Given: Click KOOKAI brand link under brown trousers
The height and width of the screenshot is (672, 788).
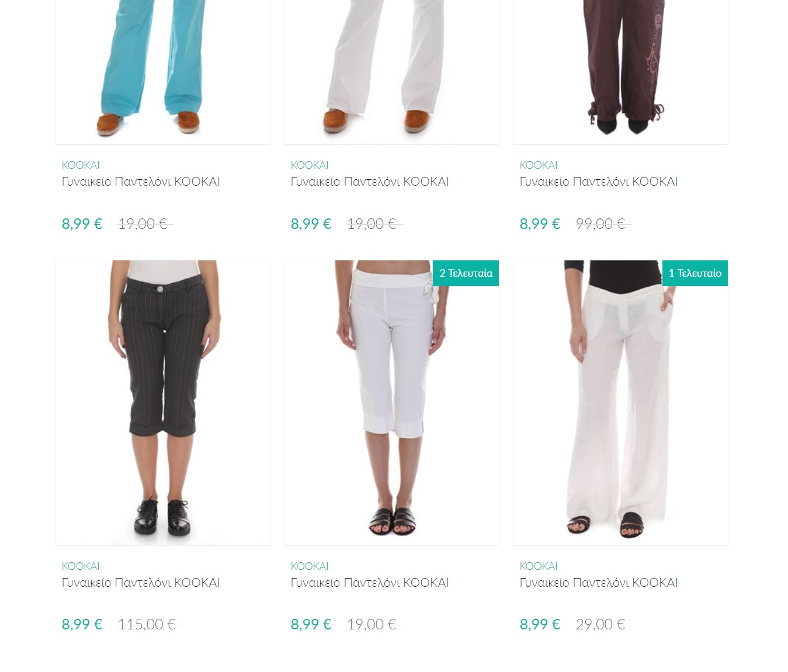Looking at the screenshot, I should 539,165.
